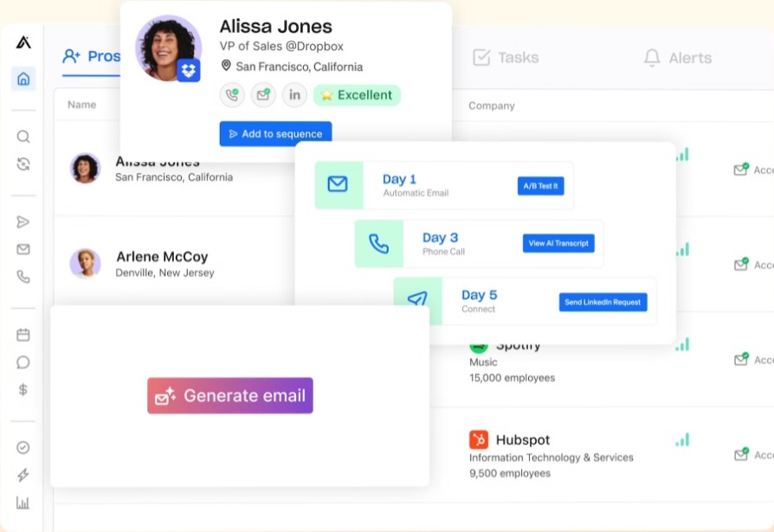Open the emails envelope icon in sidebar
The width and height of the screenshot is (774, 532).
(23, 249)
